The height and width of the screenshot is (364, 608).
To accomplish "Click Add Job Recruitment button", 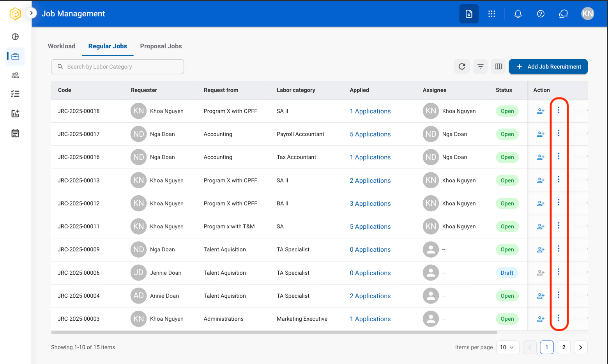I will [548, 67].
